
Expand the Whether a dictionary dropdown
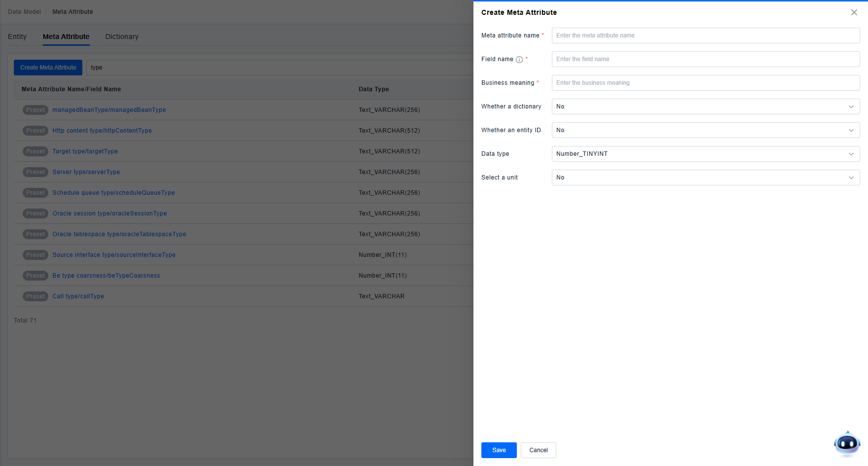click(705, 107)
